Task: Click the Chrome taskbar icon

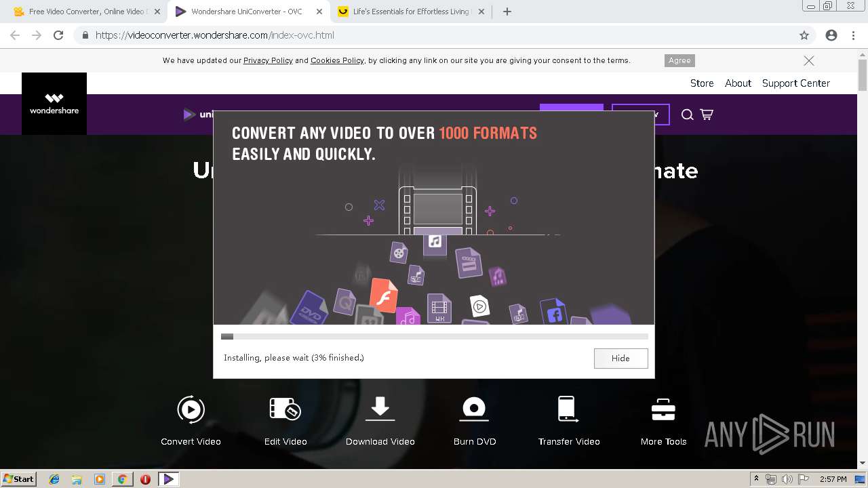Action: pos(122,479)
